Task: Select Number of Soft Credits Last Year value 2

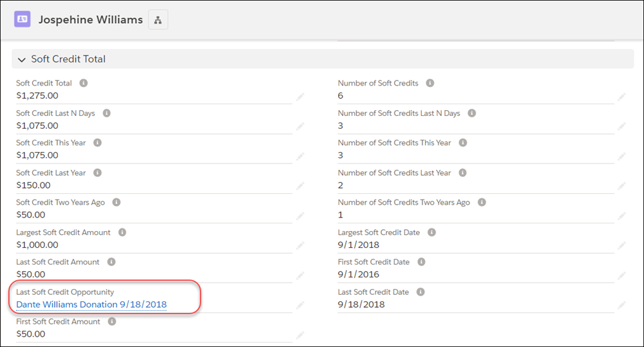Action: point(341,185)
